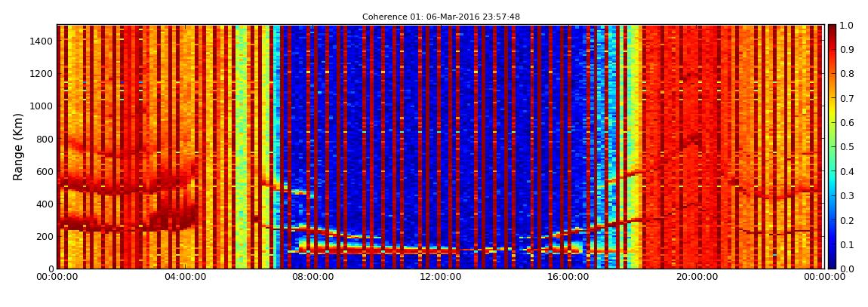
Task: Click the plot title "Coherence 01: 06-Mar-2016 23:57:48"
Action: (x=441, y=17)
